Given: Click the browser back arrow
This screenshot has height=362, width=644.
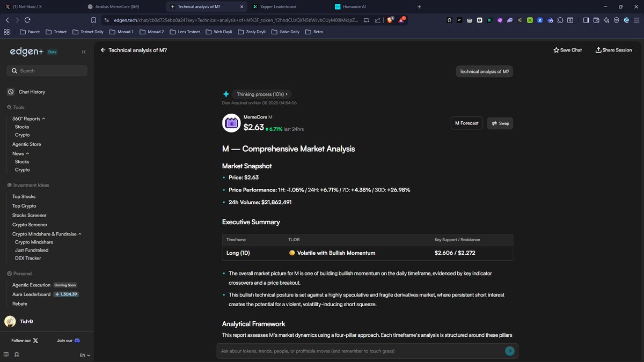Looking at the screenshot, I should pyautogui.click(x=8, y=20).
